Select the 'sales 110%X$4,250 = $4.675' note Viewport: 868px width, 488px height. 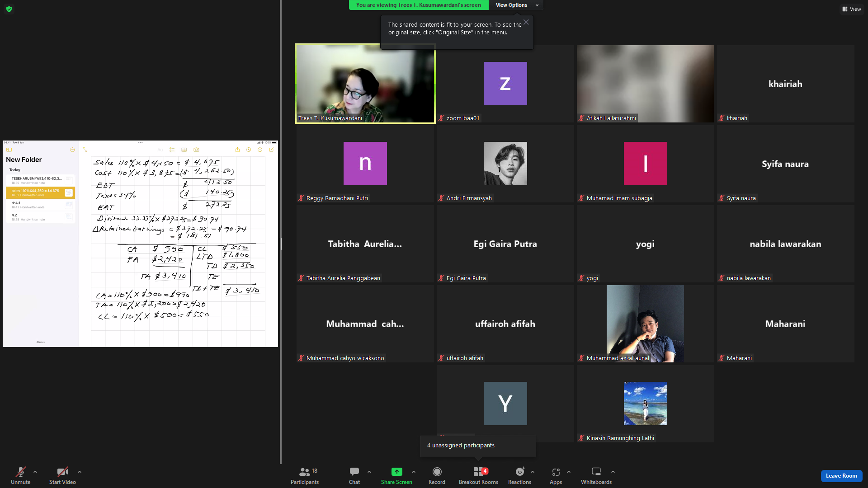pyautogui.click(x=41, y=192)
